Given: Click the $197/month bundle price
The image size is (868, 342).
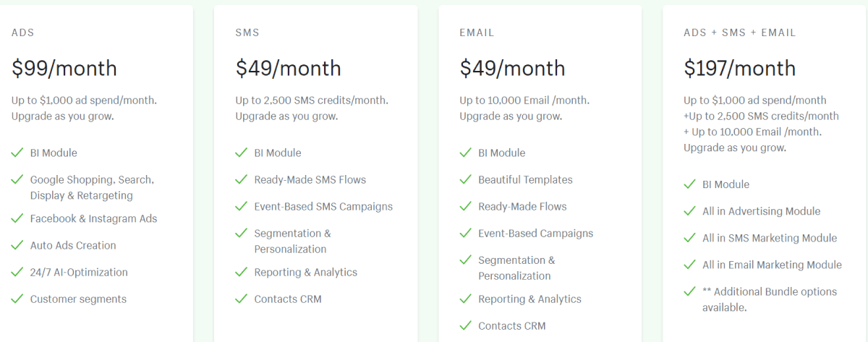Looking at the screenshot, I should coord(739,69).
